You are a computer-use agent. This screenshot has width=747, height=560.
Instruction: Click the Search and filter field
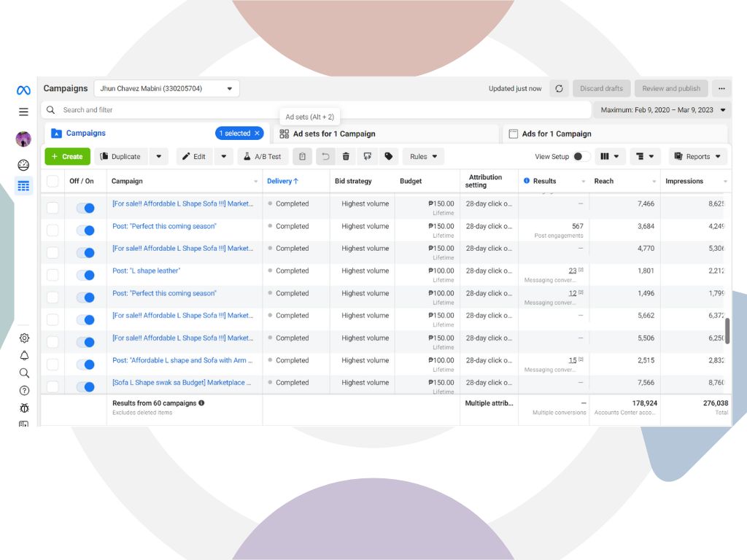pyautogui.click(x=317, y=110)
